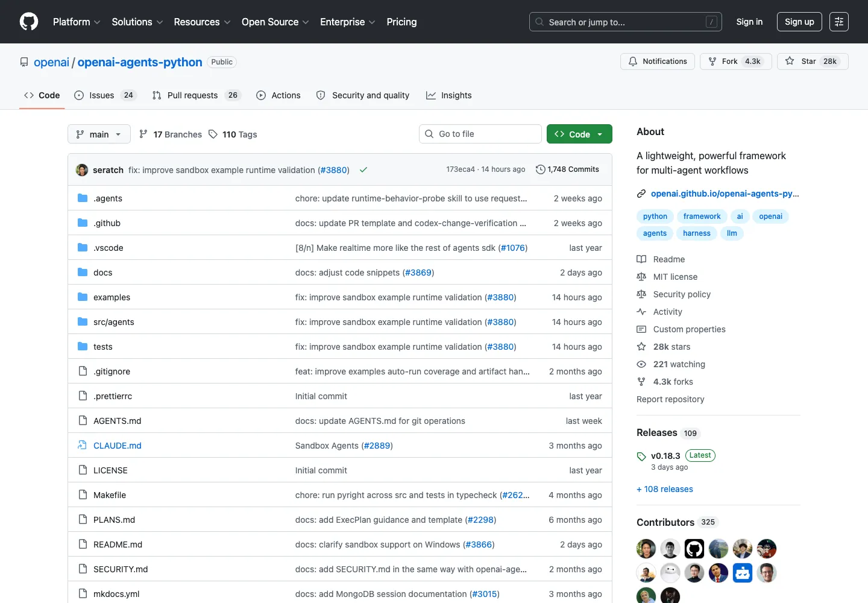This screenshot has height=603, width=868.
Task: Expand the Resources menu
Action: 202,22
